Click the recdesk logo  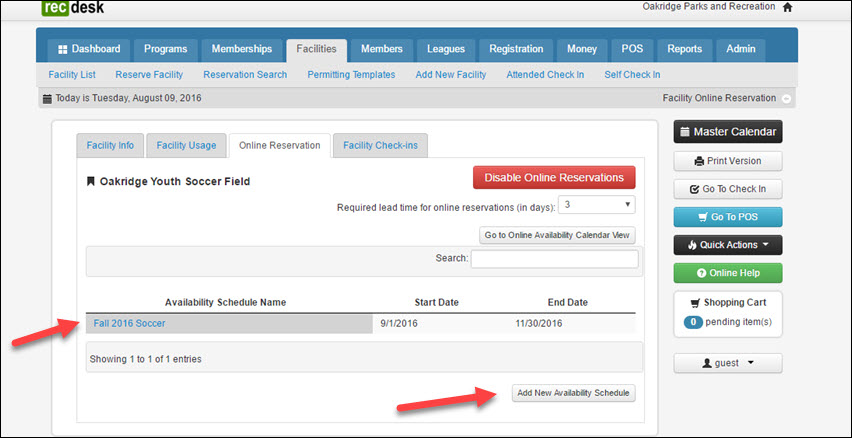(73, 7)
